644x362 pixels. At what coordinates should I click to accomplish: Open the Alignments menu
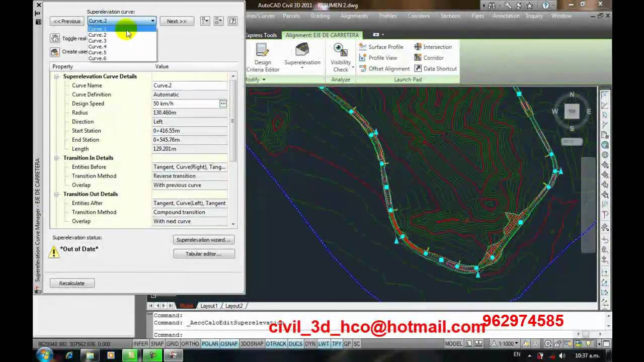tap(354, 16)
